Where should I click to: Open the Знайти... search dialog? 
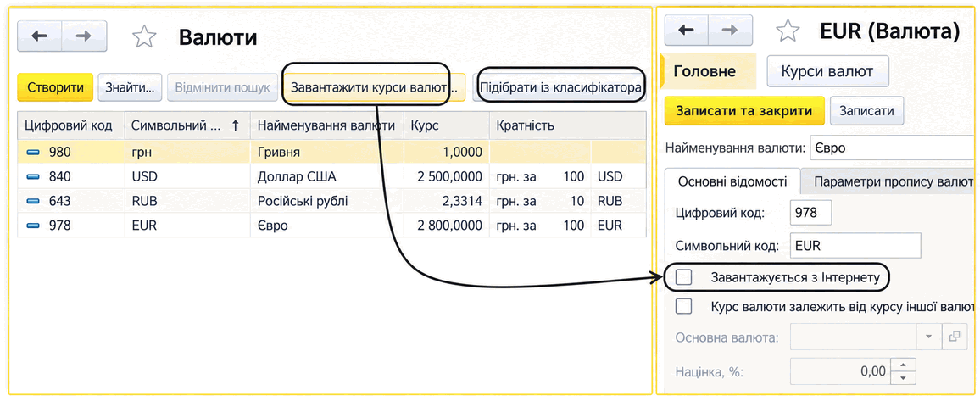(130, 87)
